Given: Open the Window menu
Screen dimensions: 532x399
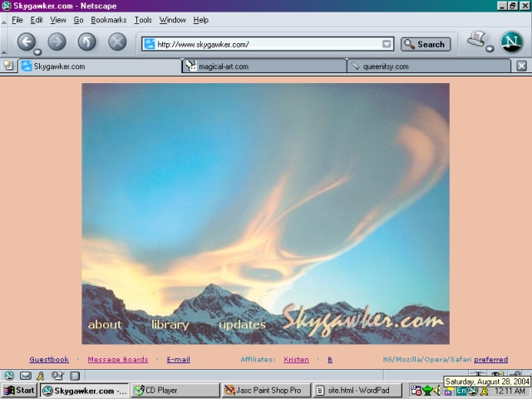Looking at the screenshot, I should pyautogui.click(x=172, y=20).
